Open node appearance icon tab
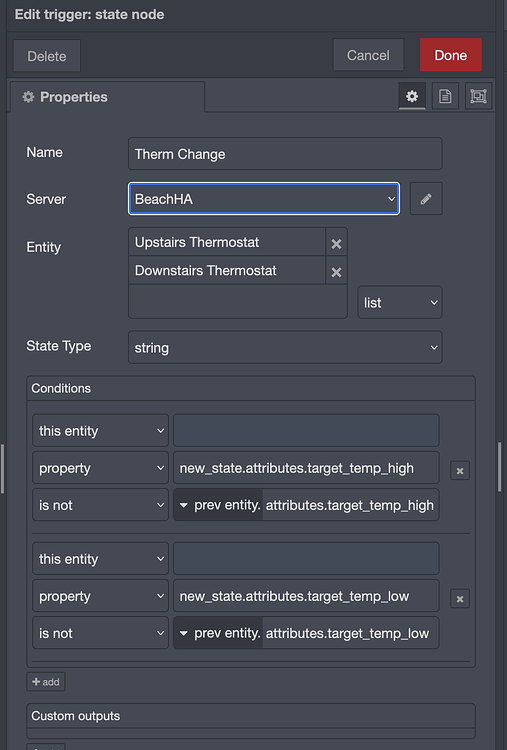The height and width of the screenshot is (750, 507). (478, 96)
